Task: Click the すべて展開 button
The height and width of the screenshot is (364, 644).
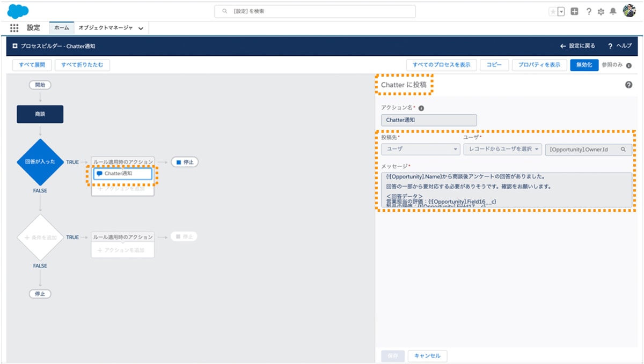Action: 31,64
